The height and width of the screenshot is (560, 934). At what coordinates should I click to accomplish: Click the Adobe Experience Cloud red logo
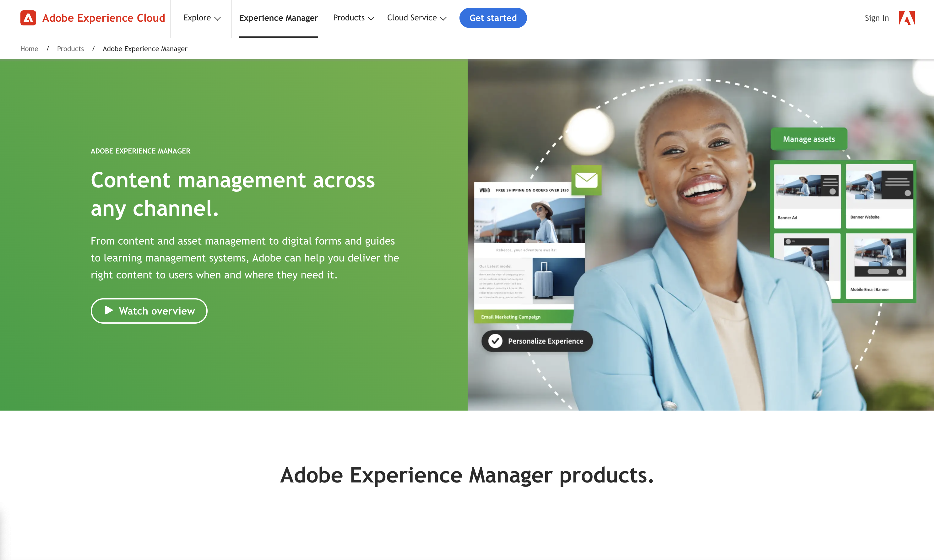pyautogui.click(x=28, y=17)
